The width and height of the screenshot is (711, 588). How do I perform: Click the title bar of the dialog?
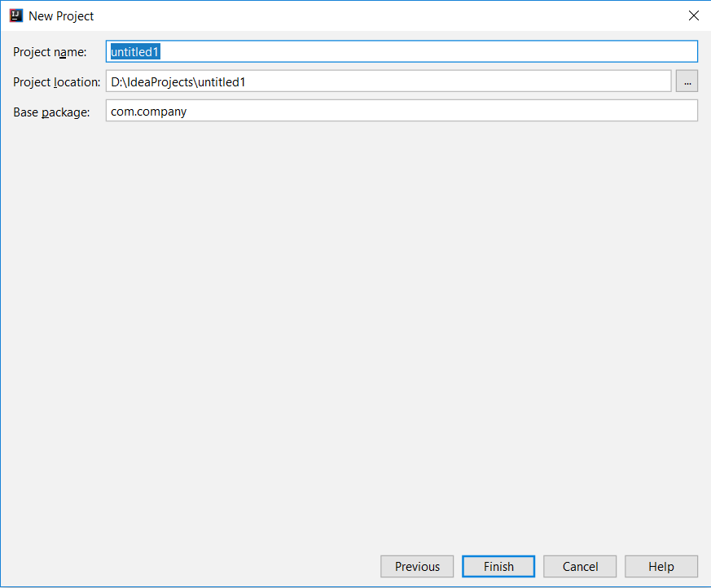(366, 15)
